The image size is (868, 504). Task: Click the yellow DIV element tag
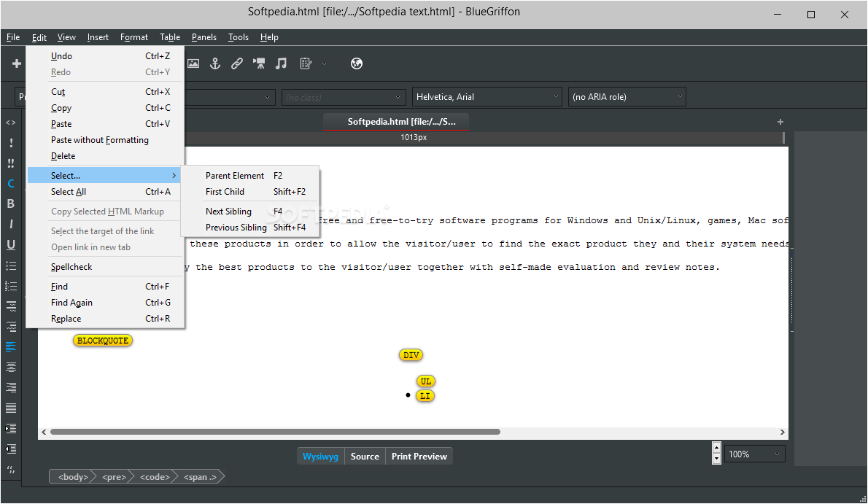pos(411,355)
